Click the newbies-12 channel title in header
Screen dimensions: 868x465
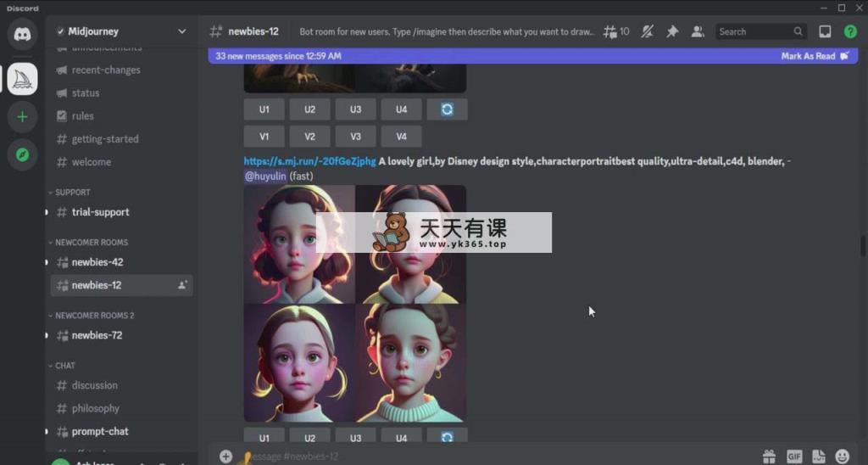pos(253,31)
